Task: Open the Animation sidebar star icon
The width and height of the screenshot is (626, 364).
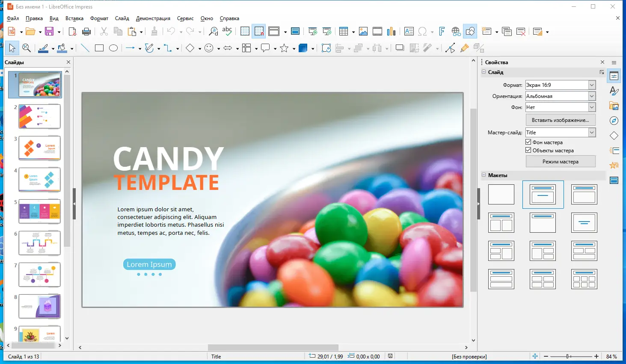Action: pyautogui.click(x=614, y=165)
